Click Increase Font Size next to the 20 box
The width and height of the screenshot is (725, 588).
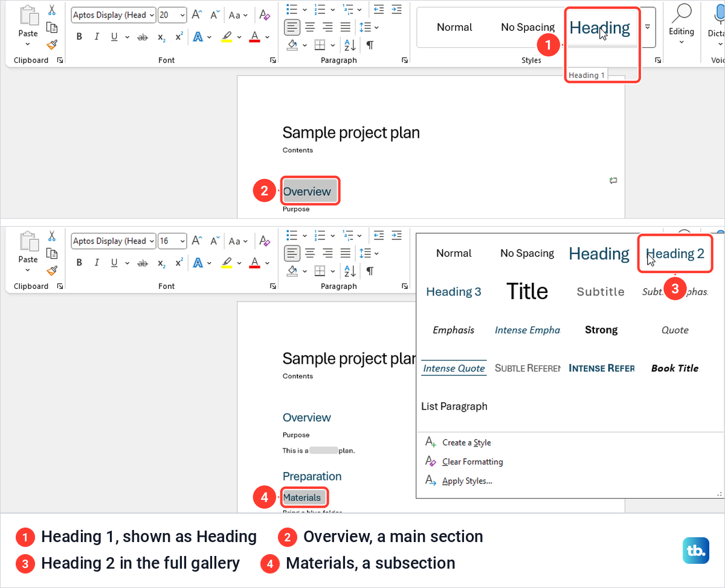197,15
